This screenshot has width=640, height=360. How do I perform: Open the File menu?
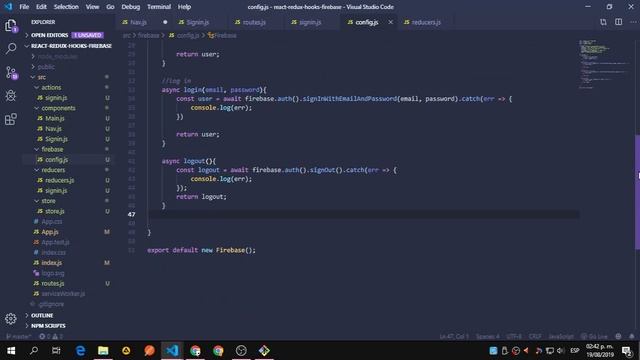tap(24, 7)
